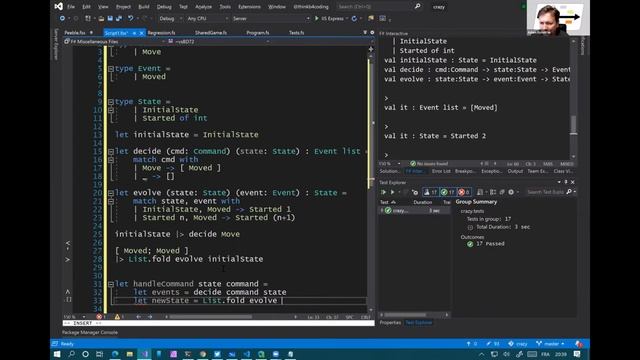Click the Test Explorer search magnifier icon
This screenshot has height=360, width=640.
point(569,191)
